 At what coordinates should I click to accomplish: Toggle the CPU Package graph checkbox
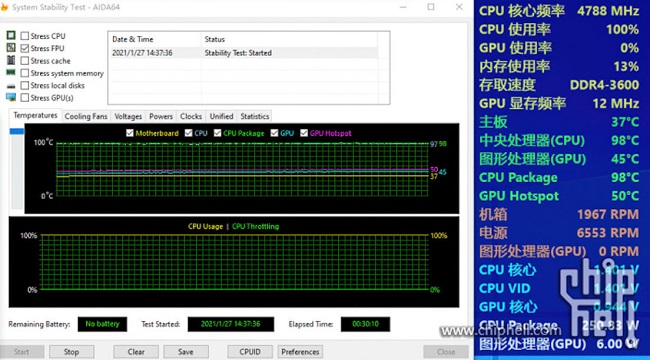218,133
